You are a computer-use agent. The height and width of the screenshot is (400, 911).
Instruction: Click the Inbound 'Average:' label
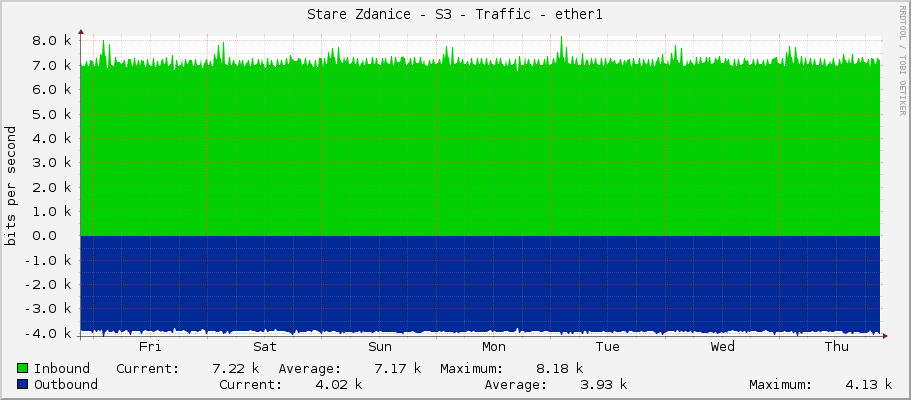point(310,368)
